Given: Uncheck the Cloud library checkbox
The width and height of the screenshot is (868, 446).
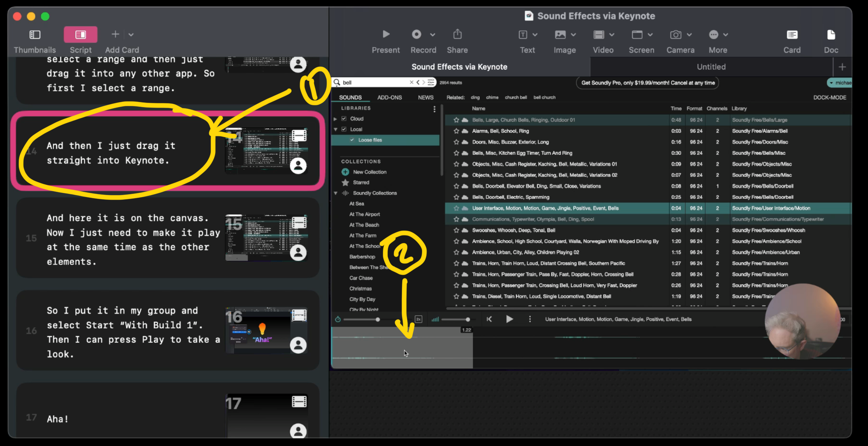Looking at the screenshot, I should click(344, 119).
